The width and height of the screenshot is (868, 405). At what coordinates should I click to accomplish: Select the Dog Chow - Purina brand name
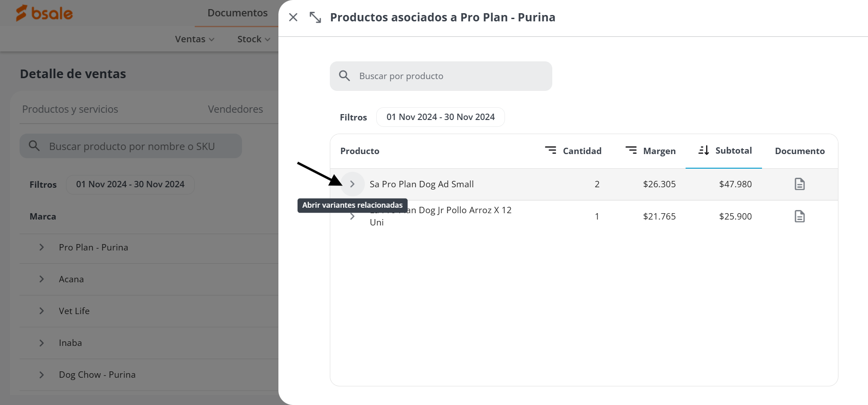pyautogui.click(x=97, y=375)
